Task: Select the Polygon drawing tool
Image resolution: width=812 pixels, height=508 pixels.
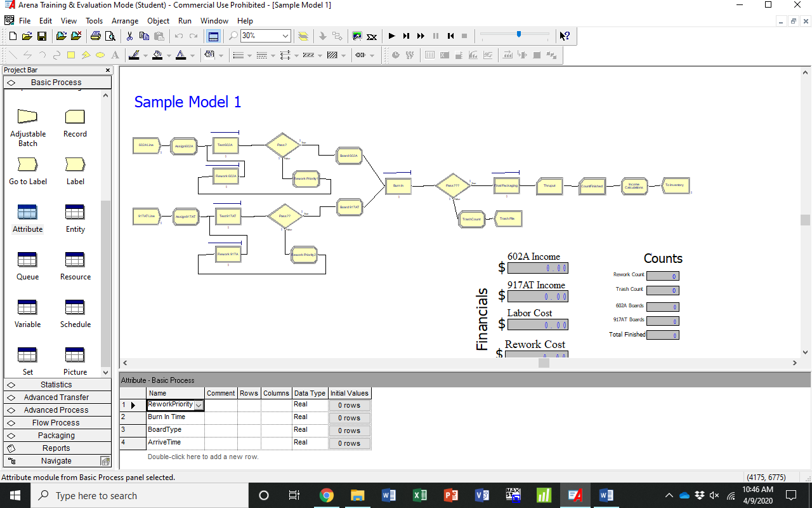Action: coord(86,55)
